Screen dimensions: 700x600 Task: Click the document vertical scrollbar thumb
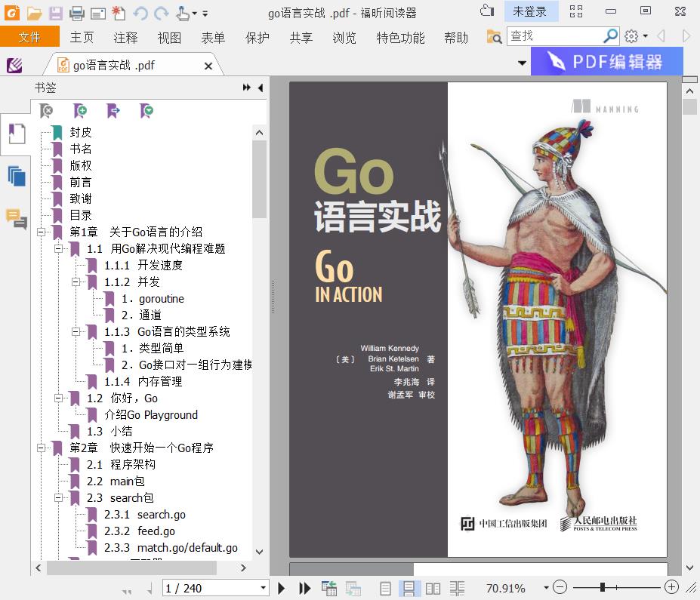pyautogui.click(x=689, y=106)
